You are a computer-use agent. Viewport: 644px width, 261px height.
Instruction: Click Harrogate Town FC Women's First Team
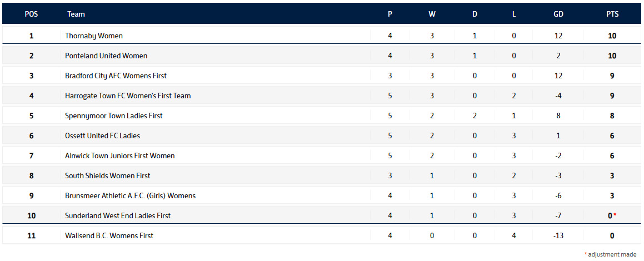pyautogui.click(x=128, y=96)
